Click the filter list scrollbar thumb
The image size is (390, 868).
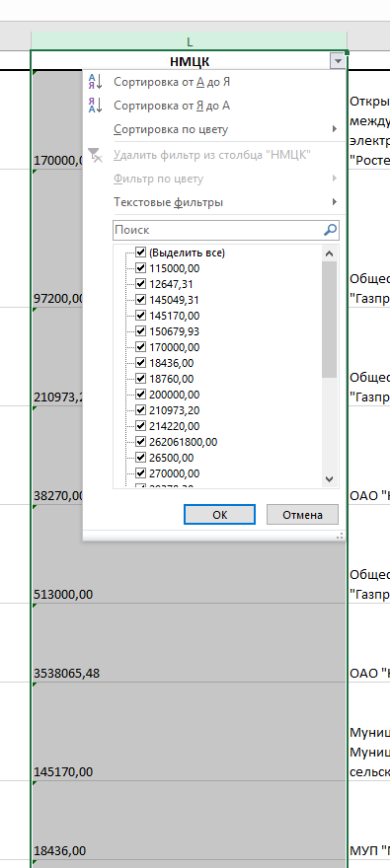click(x=329, y=320)
